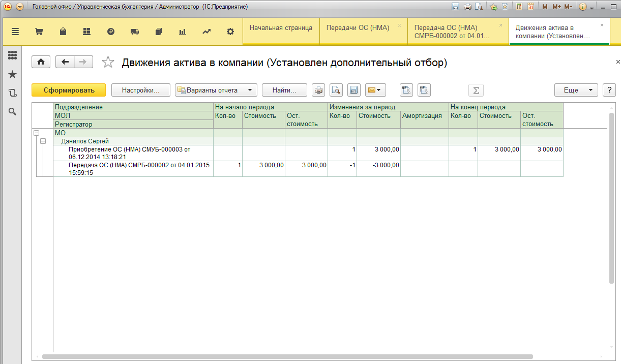The height and width of the screenshot is (364, 621).
Task: Open the shopping bag sales section icon
Action: [63, 32]
